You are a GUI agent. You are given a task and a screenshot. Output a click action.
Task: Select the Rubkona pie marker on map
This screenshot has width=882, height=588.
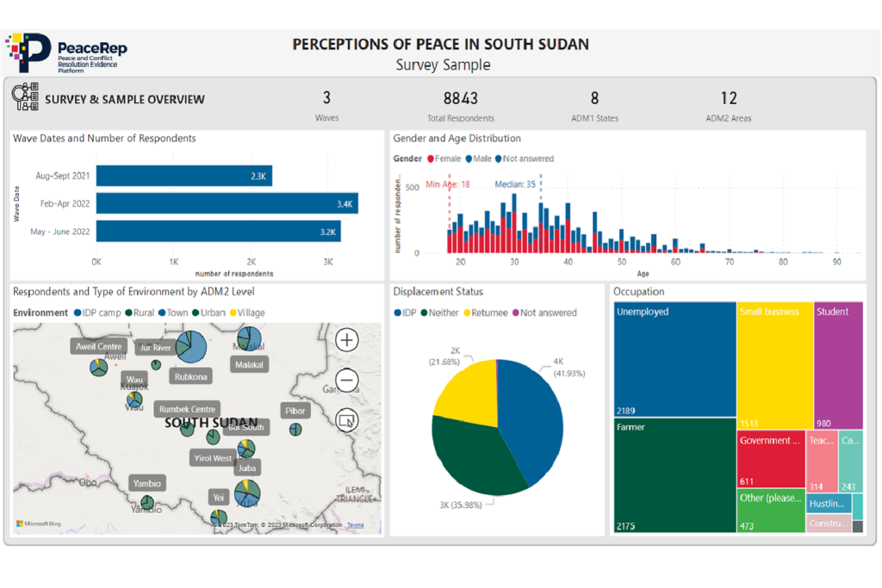coord(191,346)
